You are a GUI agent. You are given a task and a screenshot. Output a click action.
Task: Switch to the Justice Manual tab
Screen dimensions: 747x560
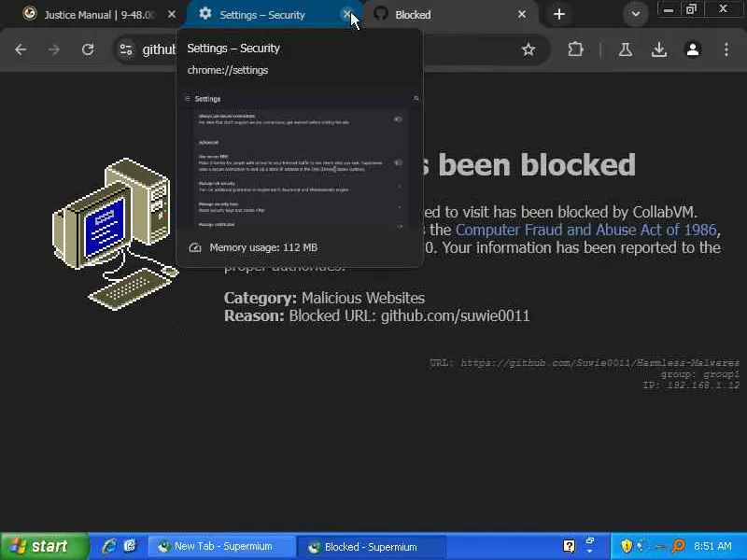99,15
